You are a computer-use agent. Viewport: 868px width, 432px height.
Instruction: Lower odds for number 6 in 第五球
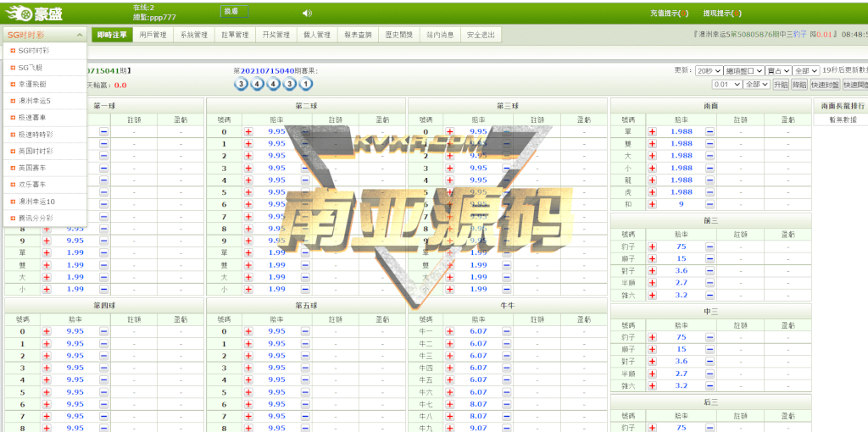coord(305,404)
